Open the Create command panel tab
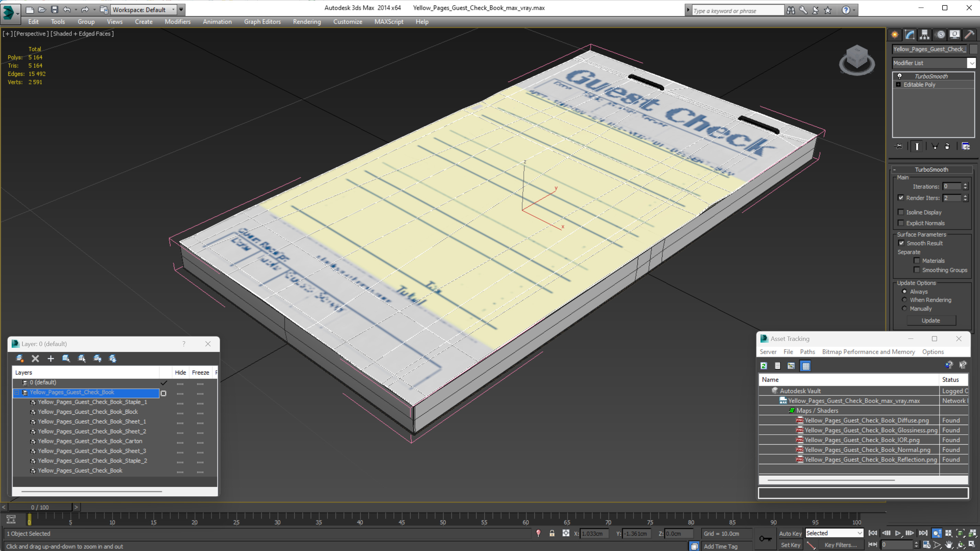The image size is (980, 551). click(895, 35)
